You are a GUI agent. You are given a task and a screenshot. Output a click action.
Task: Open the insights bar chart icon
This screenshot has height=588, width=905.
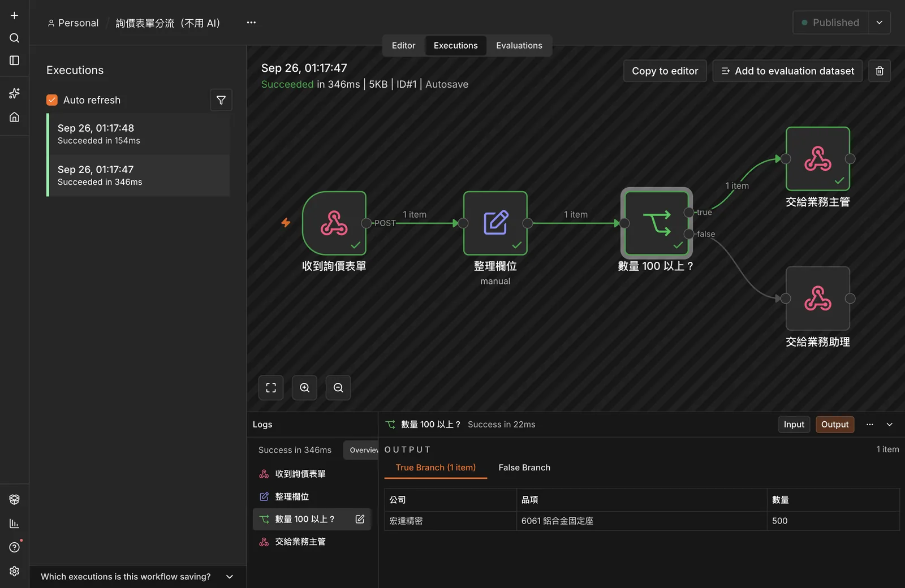click(14, 524)
